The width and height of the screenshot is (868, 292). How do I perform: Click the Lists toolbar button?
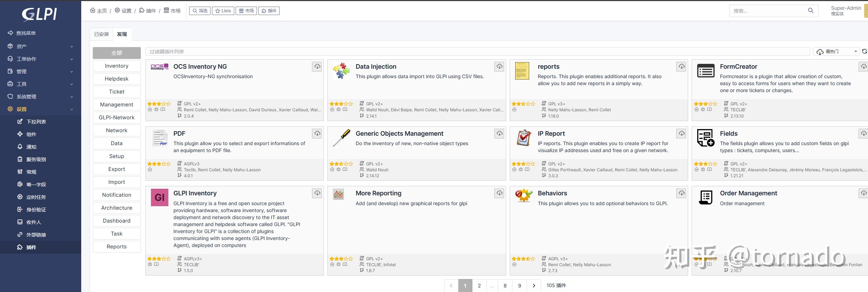point(223,11)
